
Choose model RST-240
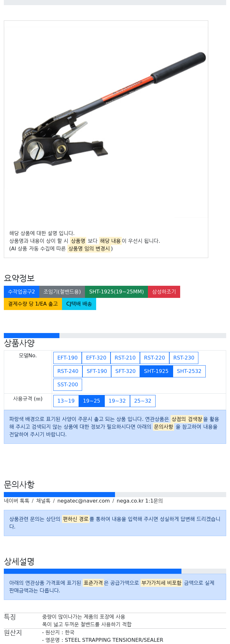point(68,371)
